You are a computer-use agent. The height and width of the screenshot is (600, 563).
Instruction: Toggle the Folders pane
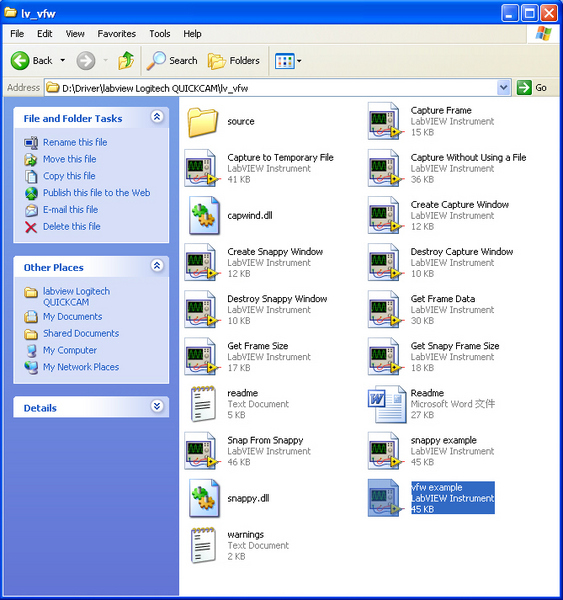tap(234, 60)
